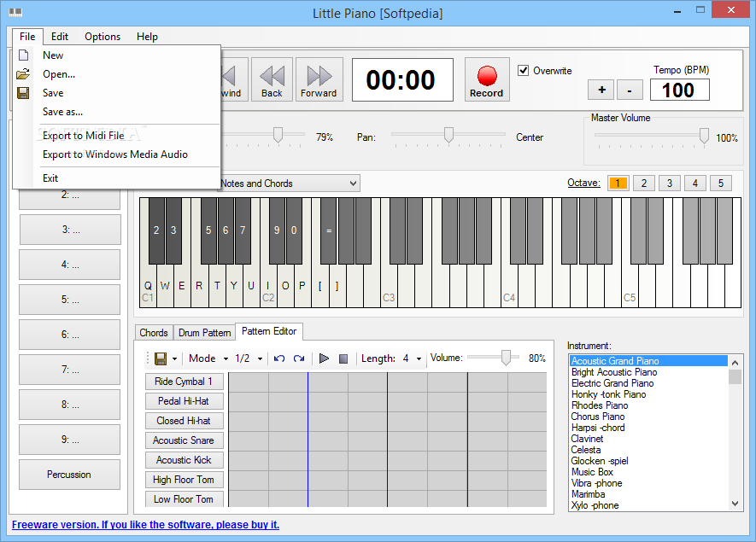The width and height of the screenshot is (756, 542).
Task: Click the pattern Volume slider thumb
Action: coord(506,358)
